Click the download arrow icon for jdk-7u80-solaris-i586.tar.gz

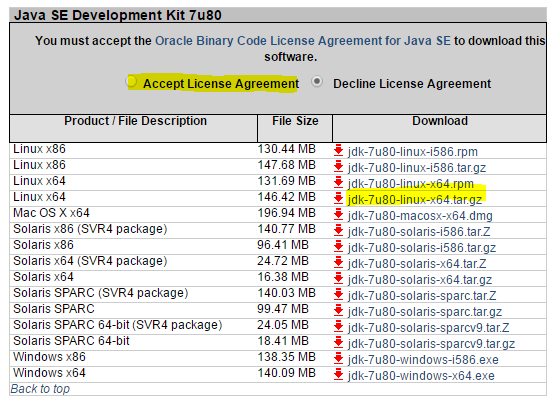339,246
